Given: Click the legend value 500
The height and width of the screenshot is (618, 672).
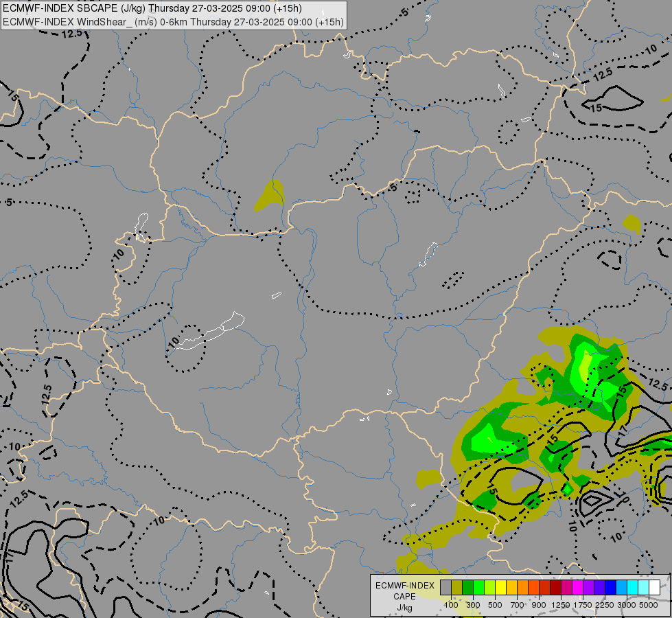Looking at the screenshot, I should point(495,605).
